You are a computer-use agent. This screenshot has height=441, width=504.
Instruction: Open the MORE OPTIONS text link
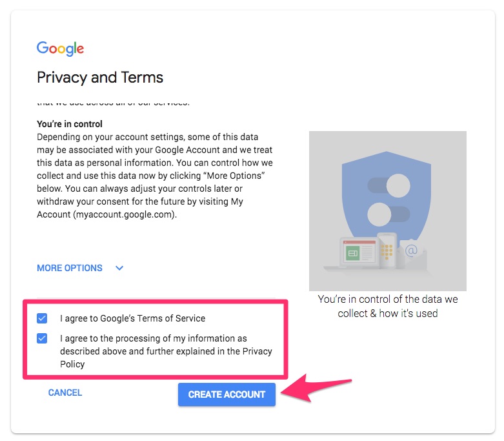tap(70, 268)
